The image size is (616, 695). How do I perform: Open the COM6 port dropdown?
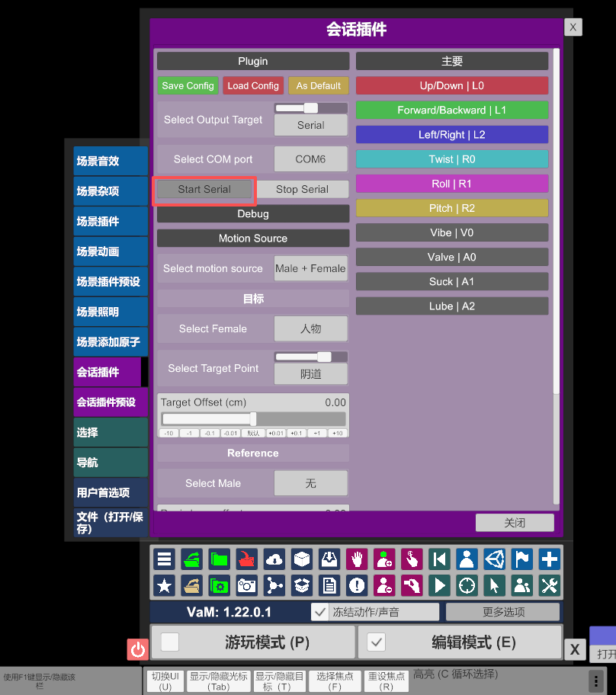[x=311, y=159]
